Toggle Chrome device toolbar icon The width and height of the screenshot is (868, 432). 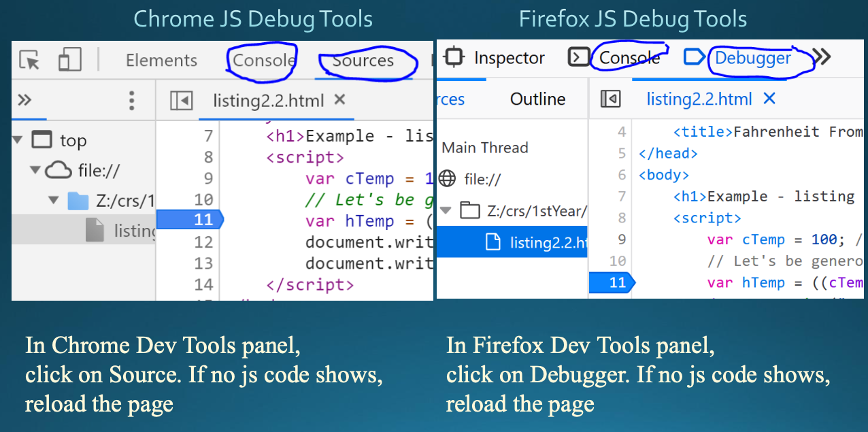pos(69,59)
